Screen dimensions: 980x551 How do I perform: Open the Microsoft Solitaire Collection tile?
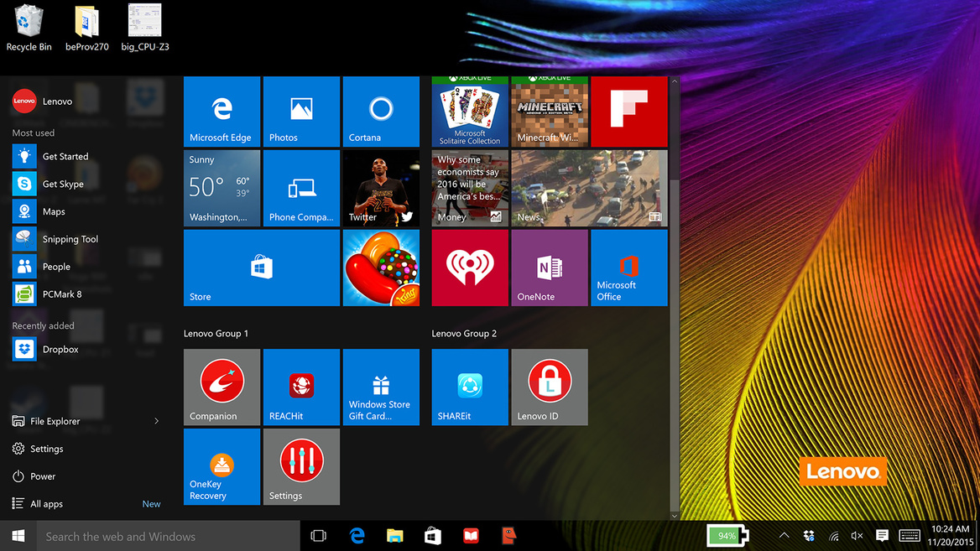470,112
